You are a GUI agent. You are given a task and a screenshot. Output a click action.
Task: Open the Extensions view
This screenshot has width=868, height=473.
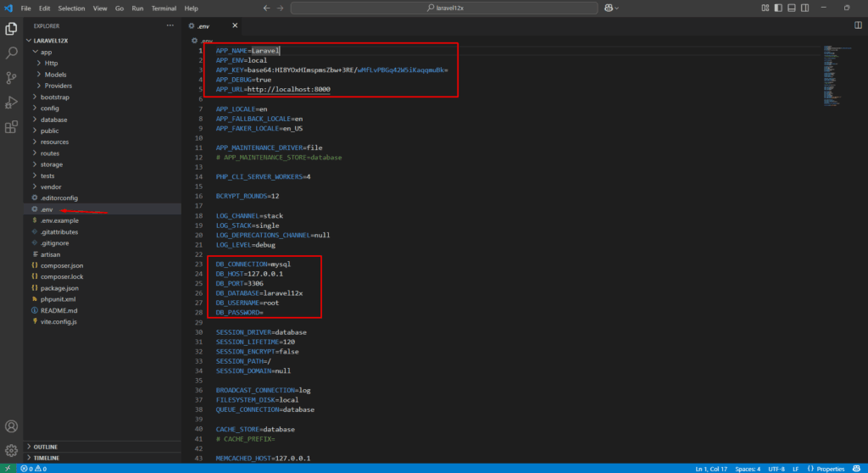[12, 127]
